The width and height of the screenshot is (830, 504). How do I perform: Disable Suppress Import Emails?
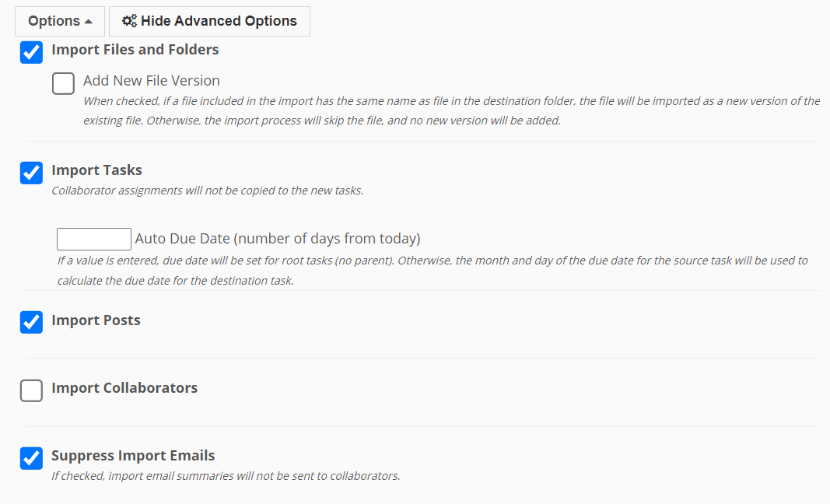click(30, 458)
